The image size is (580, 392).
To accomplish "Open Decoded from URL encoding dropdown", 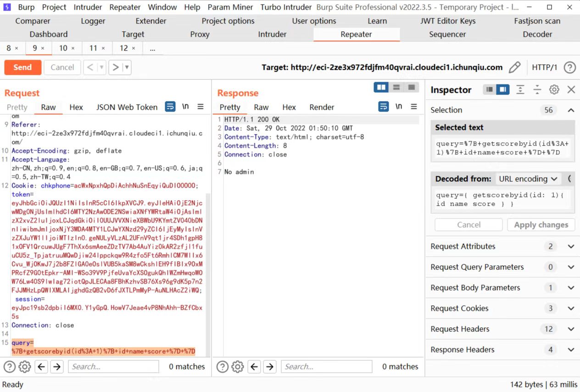I will point(528,179).
